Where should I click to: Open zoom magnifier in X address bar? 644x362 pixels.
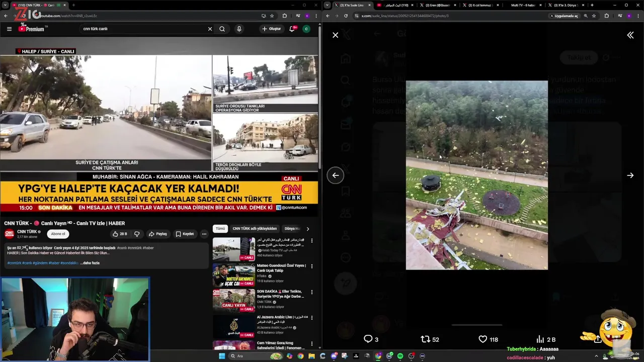(x=586, y=16)
